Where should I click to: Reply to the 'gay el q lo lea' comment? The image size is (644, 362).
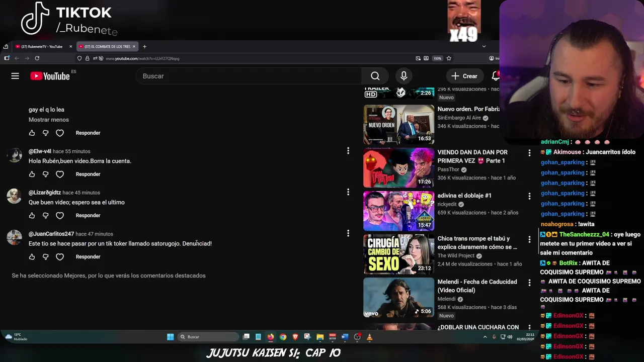88,133
